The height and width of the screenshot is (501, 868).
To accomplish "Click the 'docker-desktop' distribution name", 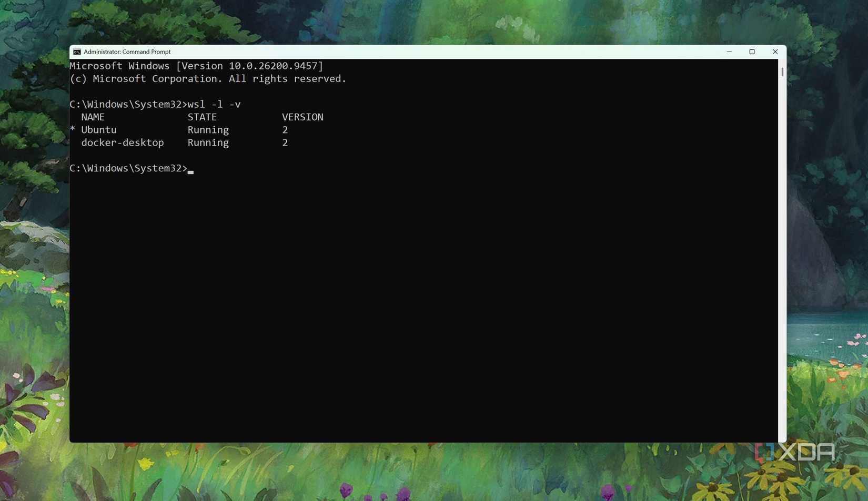I will [123, 143].
